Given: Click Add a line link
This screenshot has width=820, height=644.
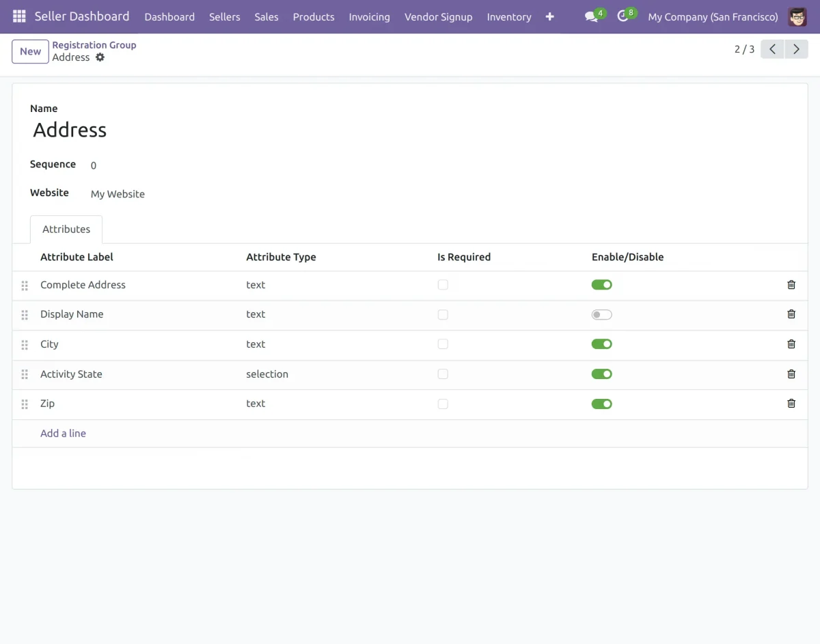Looking at the screenshot, I should 63,433.
